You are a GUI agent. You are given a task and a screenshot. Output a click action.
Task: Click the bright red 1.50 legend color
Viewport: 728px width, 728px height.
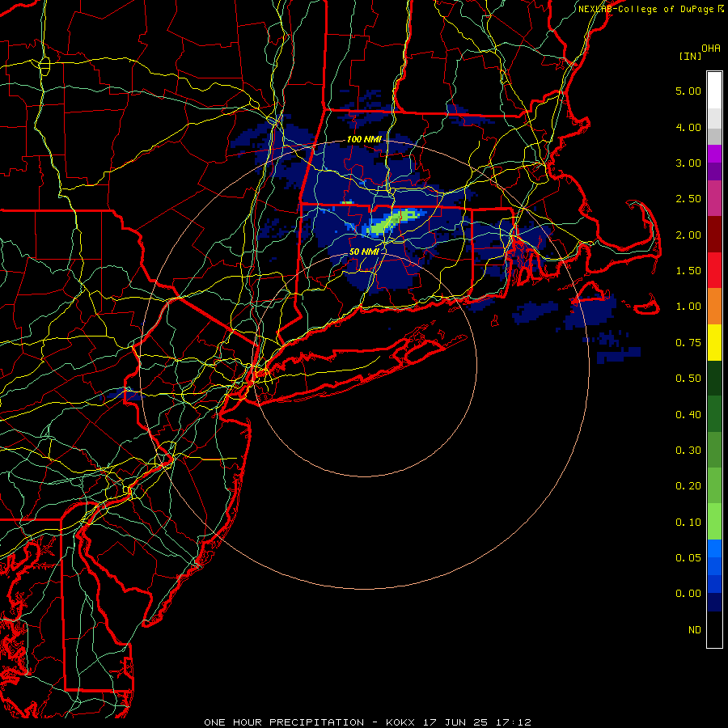tap(714, 270)
